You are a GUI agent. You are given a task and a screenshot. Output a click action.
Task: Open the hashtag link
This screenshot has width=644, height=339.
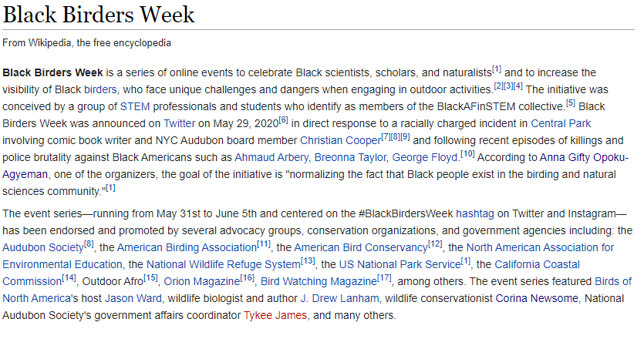(x=475, y=214)
